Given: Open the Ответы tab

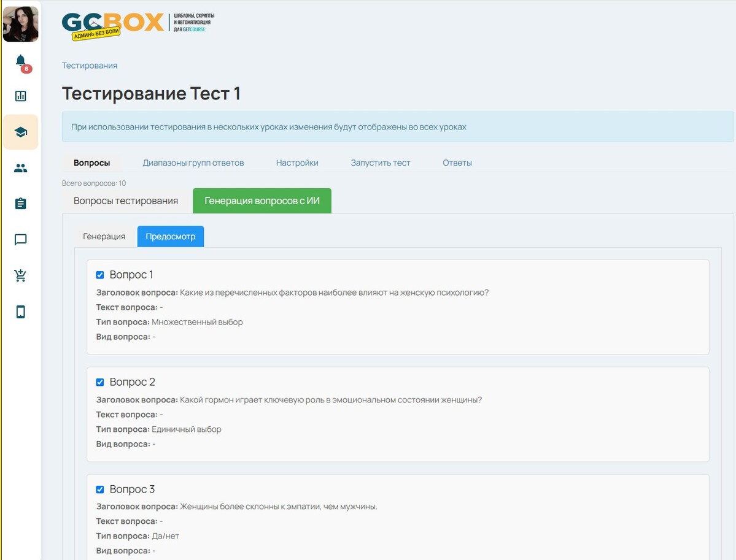Looking at the screenshot, I should [x=457, y=163].
